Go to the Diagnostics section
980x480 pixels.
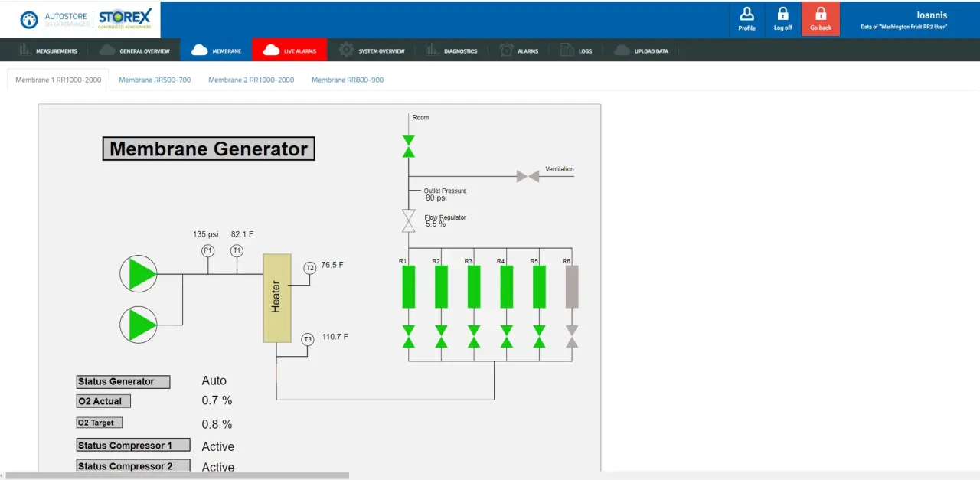pyautogui.click(x=452, y=51)
